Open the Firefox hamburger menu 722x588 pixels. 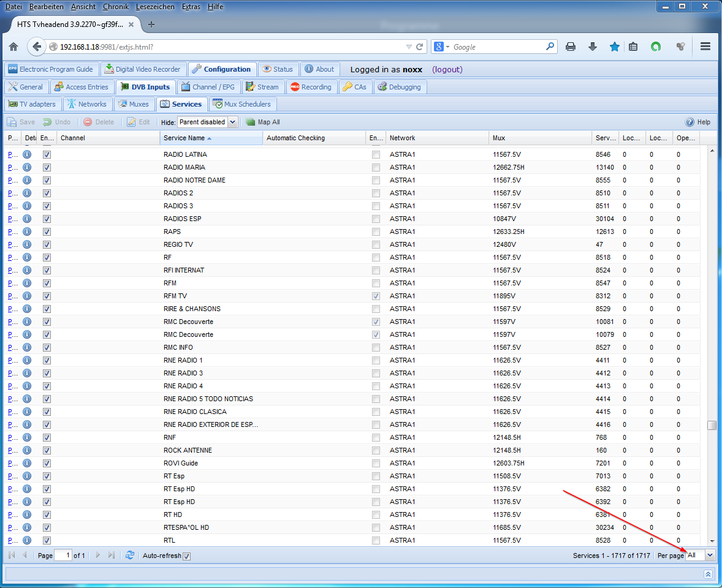[x=705, y=47]
